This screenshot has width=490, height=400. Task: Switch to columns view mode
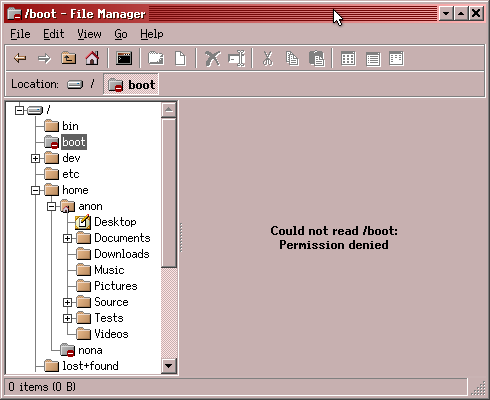click(397, 59)
